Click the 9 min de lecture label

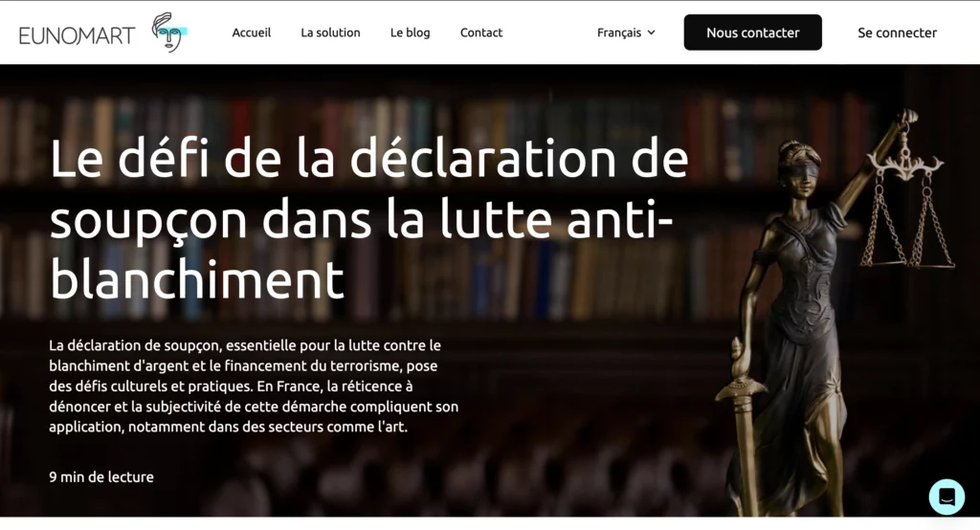pos(101,476)
